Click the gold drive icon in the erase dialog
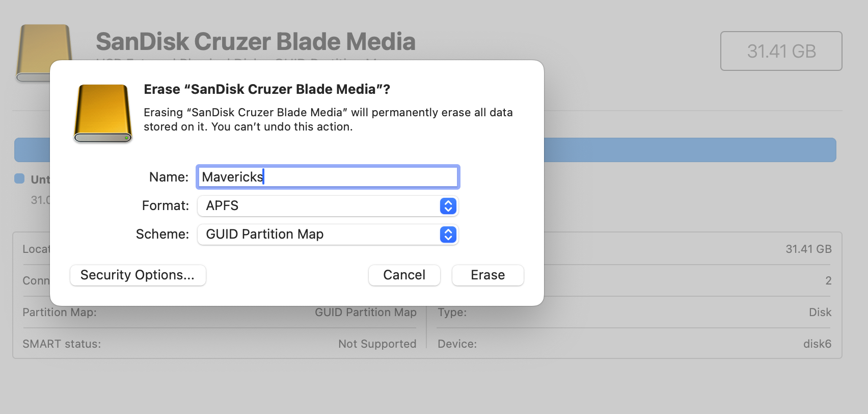 103,113
